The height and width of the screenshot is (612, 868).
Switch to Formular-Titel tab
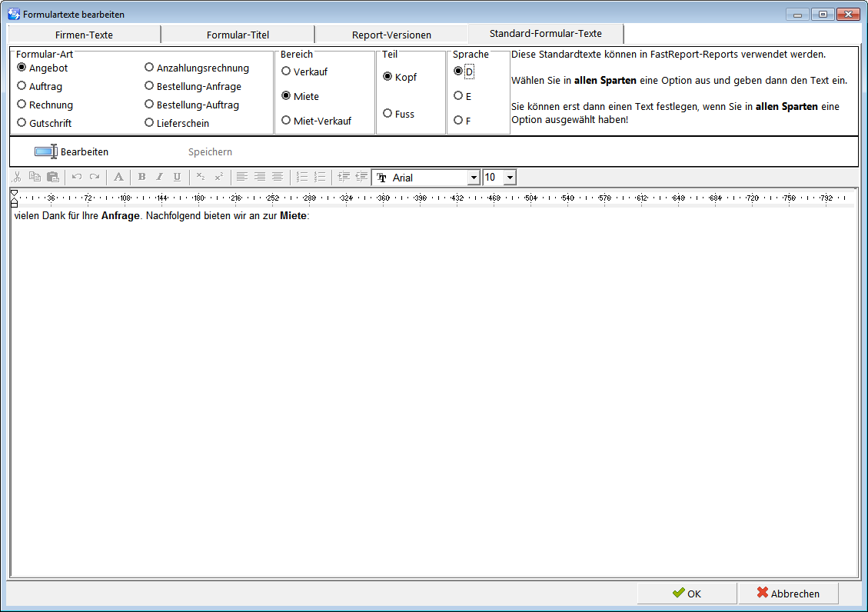pyautogui.click(x=238, y=35)
